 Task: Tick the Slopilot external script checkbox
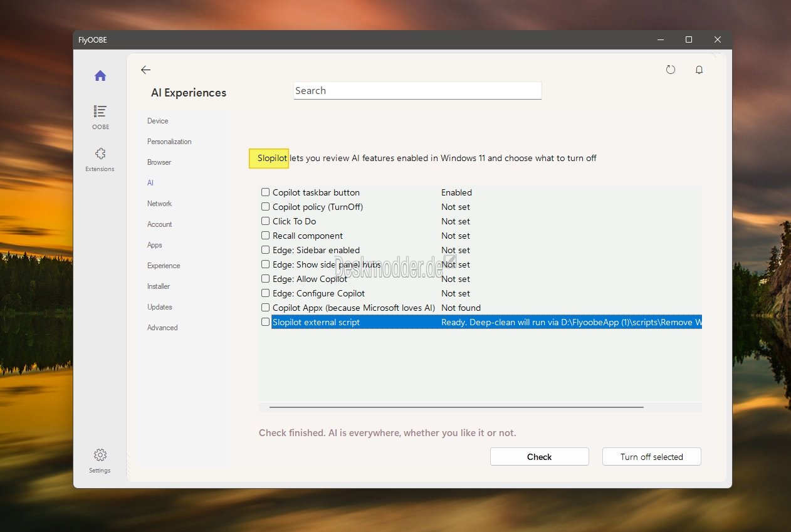(x=266, y=322)
